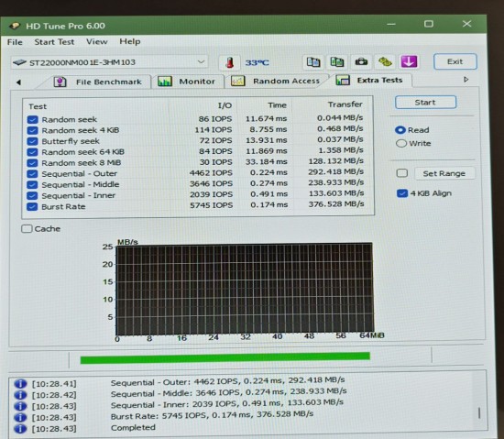Click the 4462 IOPS value
504x439 pixels.
click(211, 172)
